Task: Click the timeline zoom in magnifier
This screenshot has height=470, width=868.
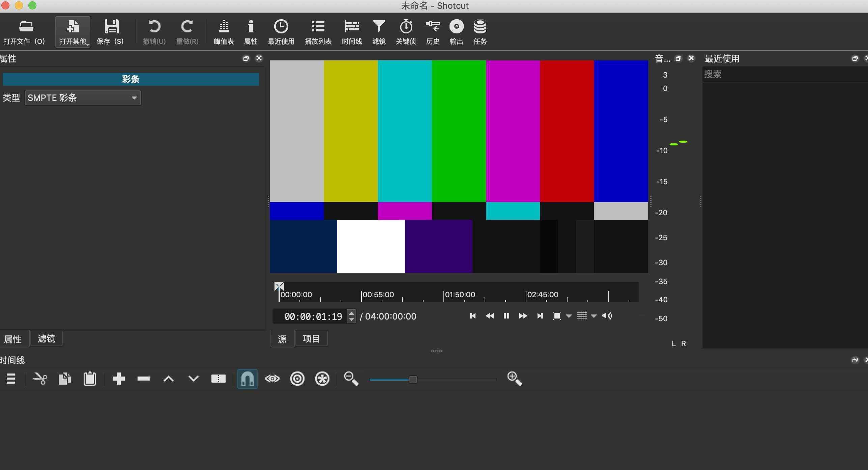Action: pos(515,379)
